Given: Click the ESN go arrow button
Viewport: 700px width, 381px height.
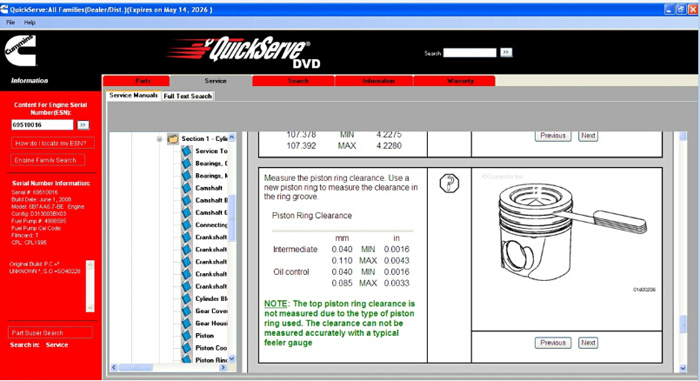Looking at the screenshot, I should click(83, 125).
